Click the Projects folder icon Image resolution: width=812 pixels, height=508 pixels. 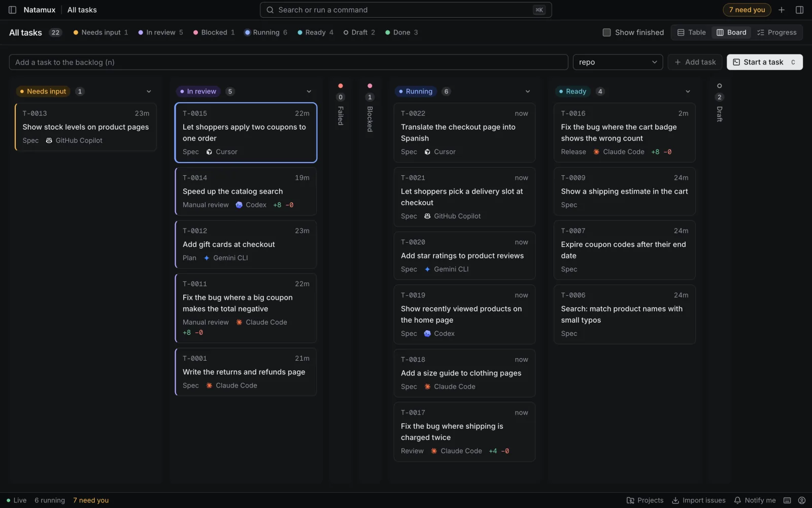[x=630, y=500]
